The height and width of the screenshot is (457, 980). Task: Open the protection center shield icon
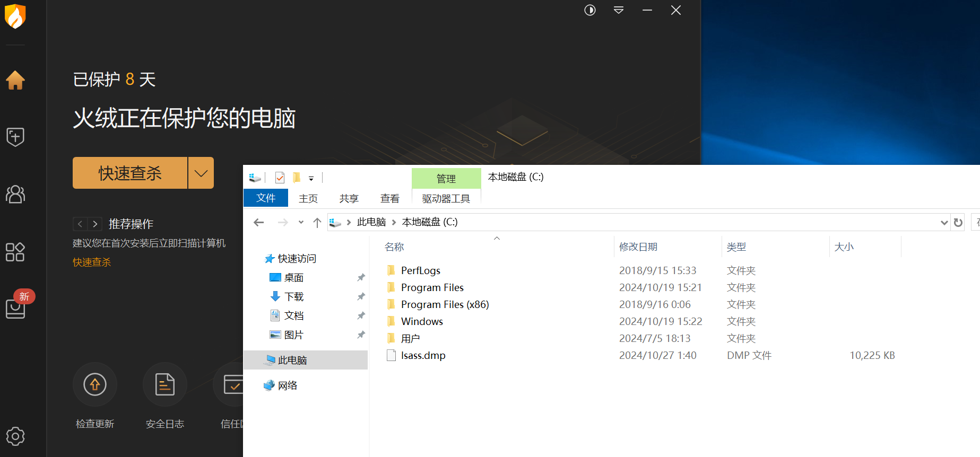15,137
